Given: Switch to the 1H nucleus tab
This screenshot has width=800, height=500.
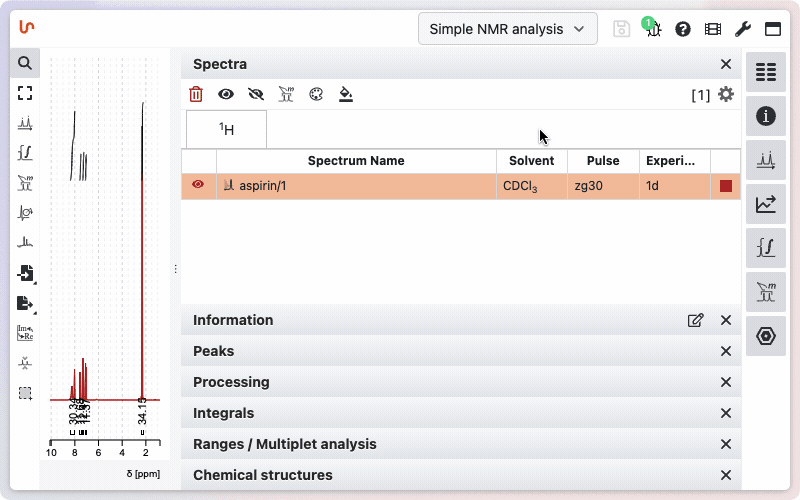Looking at the screenshot, I should tap(227, 129).
